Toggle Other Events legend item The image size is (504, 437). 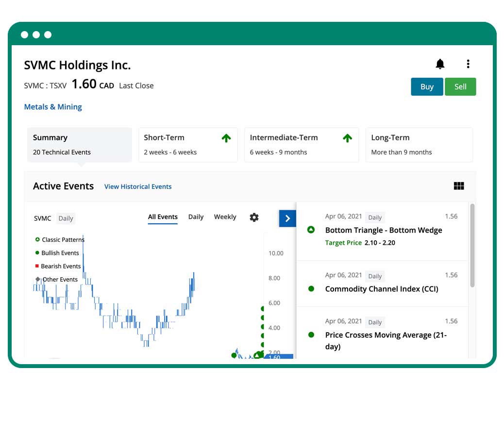click(x=56, y=280)
